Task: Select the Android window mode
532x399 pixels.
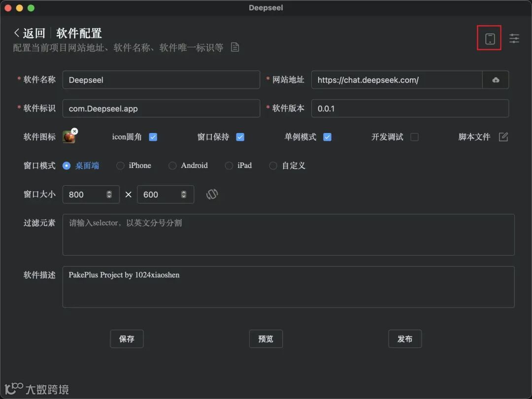Action: [x=188, y=166]
